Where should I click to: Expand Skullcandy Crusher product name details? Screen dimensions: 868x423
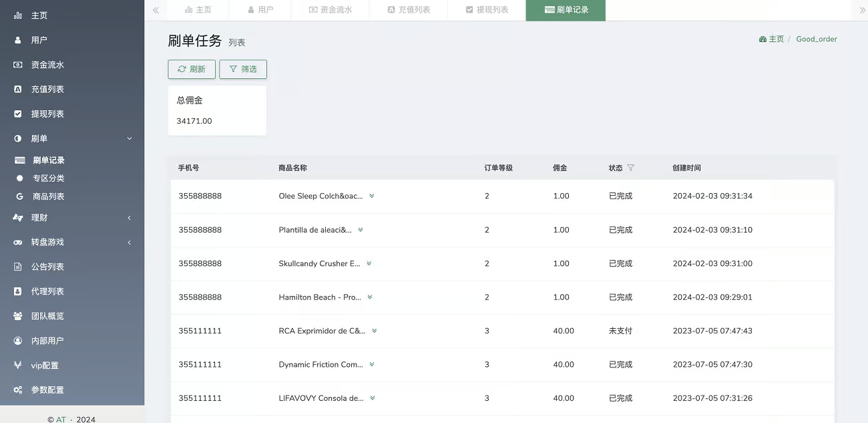(x=369, y=263)
